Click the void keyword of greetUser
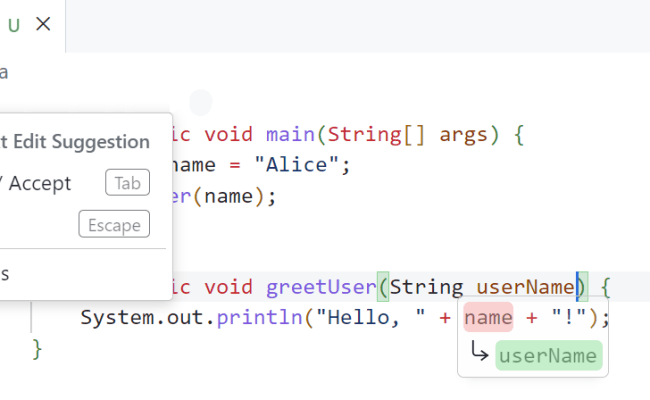Image resolution: width=650 pixels, height=400 pixels. coord(228,287)
